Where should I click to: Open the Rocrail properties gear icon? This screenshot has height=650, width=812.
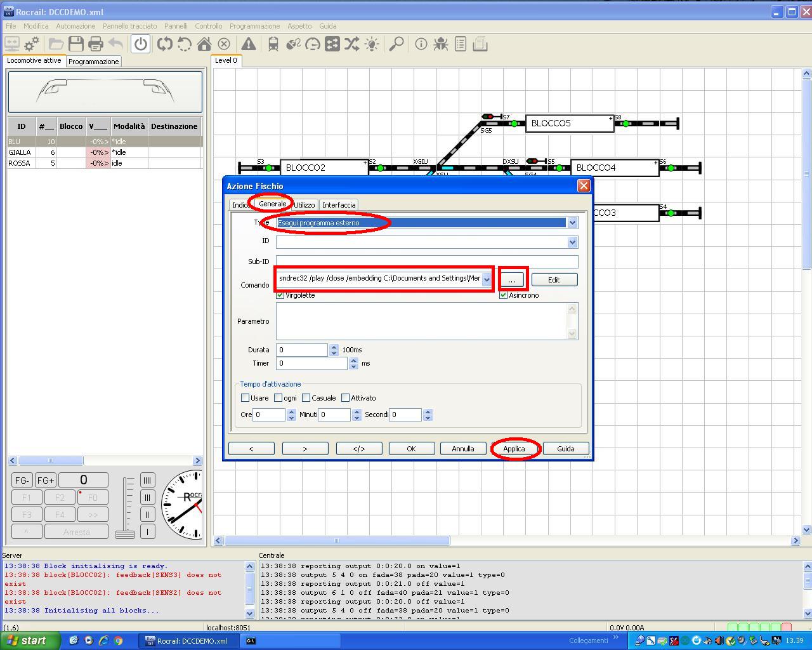click(x=32, y=44)
